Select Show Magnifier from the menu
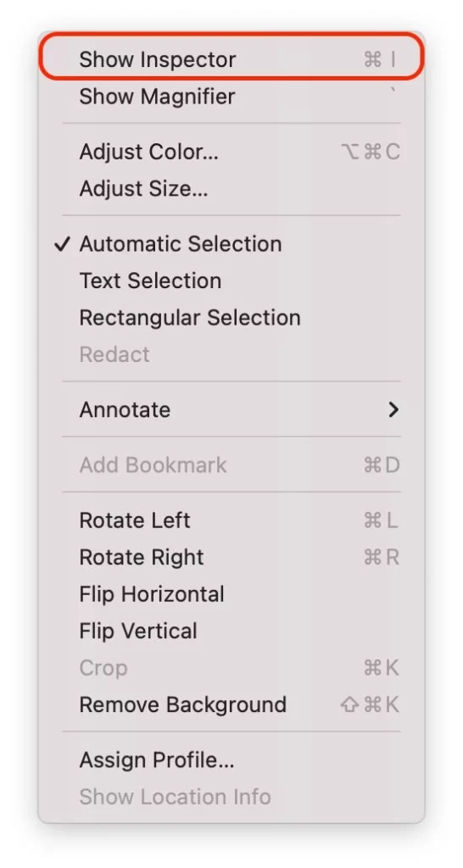463x868 pixels. tap(231, 97)
